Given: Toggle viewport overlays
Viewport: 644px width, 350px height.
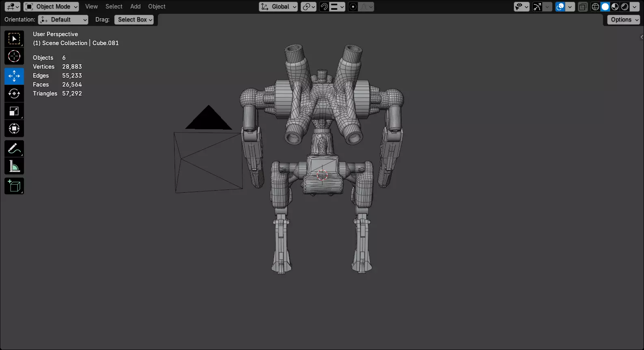Looking at the screenshot, I should tap(560, 7).
